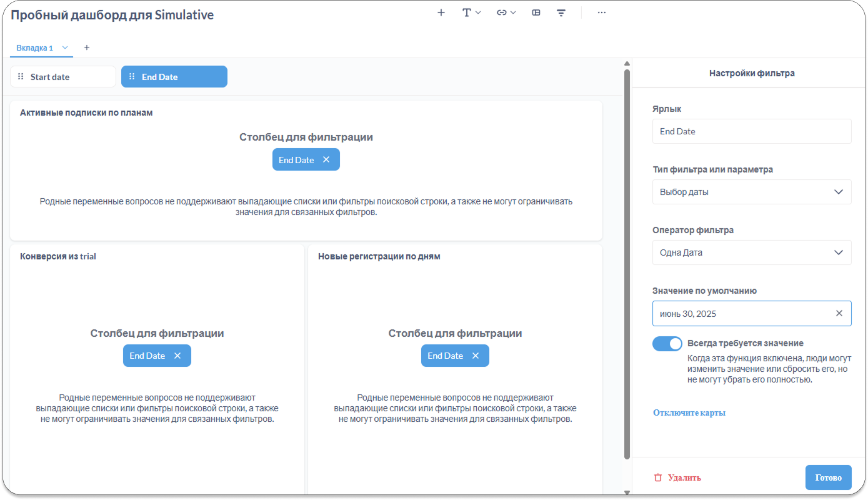Open the Оператор фильтра dropdown
Image resolution: width=868 pixels, height=500 pixels.
[751, 252]
